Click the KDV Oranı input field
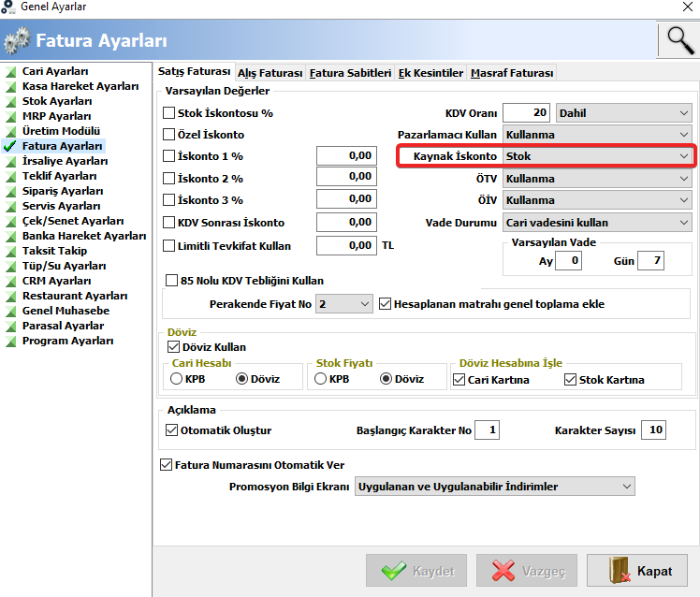The image size is (700, 597). click(527, 112)
